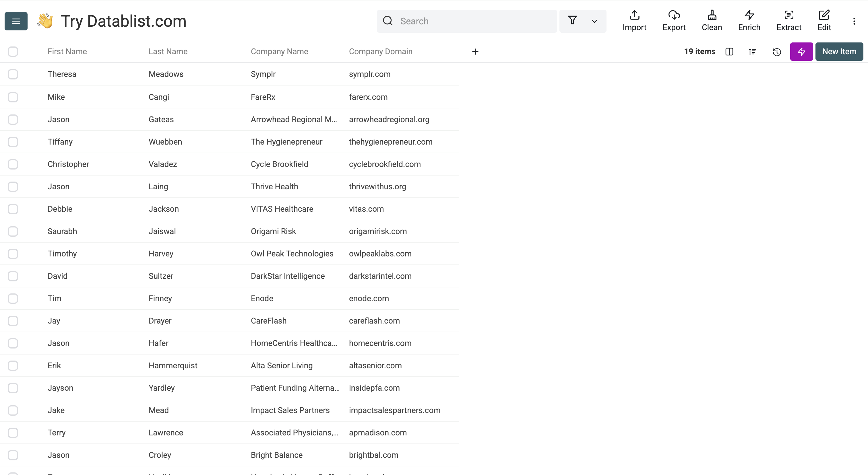
Task: Click the insidepfa.com cell
Action: point(374,388)
